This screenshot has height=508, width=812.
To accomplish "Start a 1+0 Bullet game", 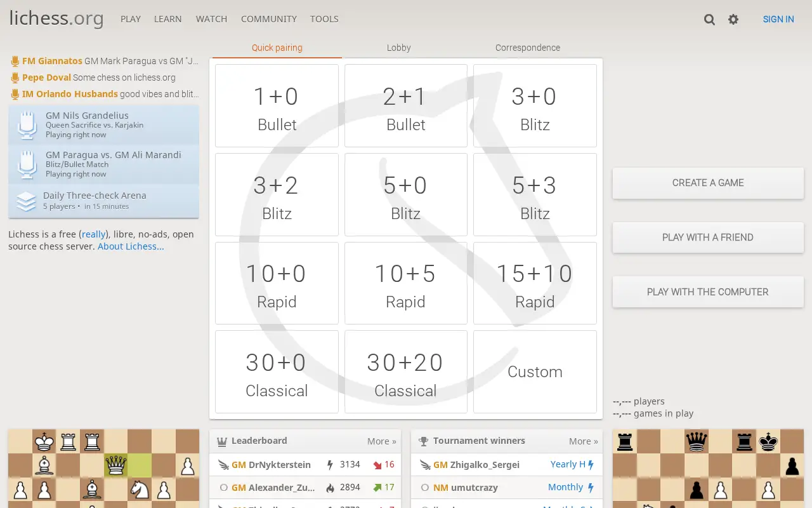I will tap(277, 105).
